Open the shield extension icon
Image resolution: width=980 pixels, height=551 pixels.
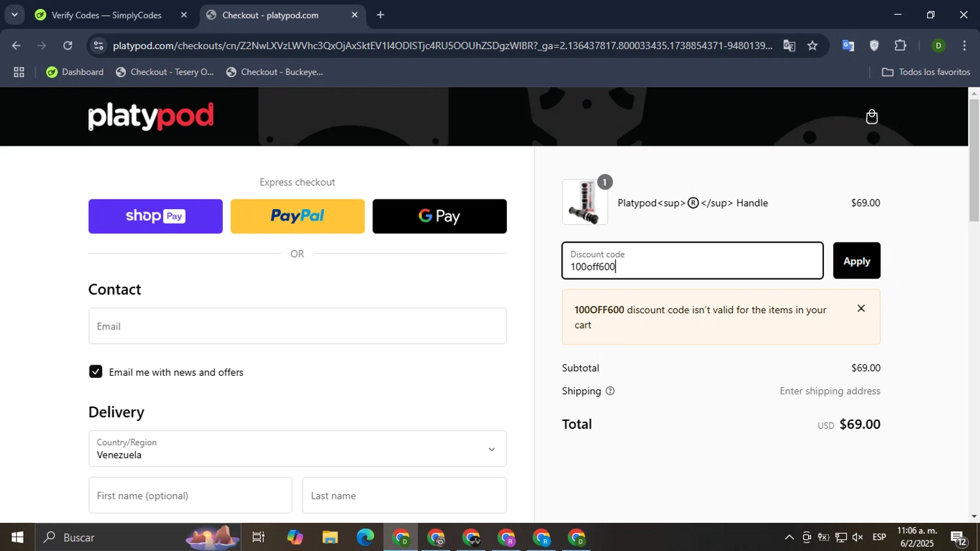coord(874,46)
